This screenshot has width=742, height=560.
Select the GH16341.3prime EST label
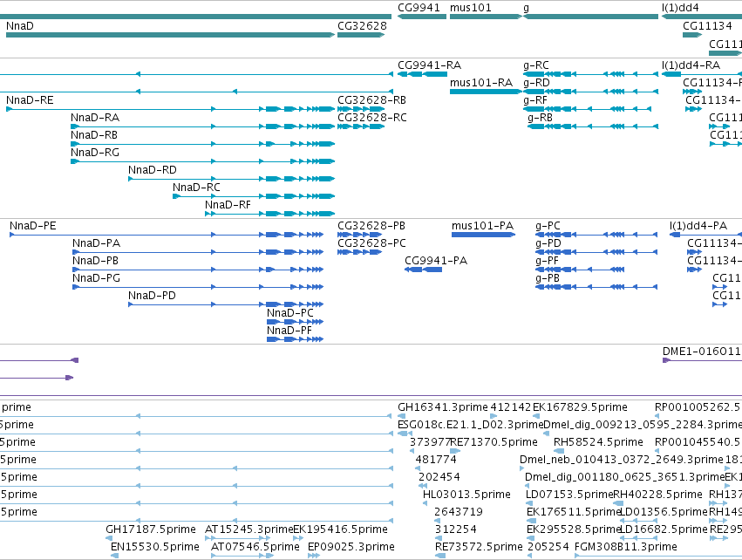tap(442, 407)
